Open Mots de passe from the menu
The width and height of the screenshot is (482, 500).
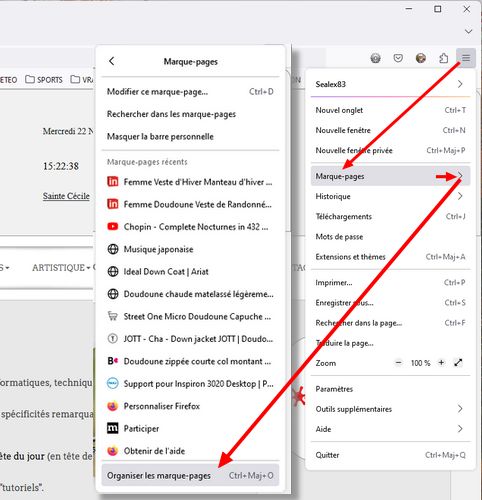click(390, 237)
